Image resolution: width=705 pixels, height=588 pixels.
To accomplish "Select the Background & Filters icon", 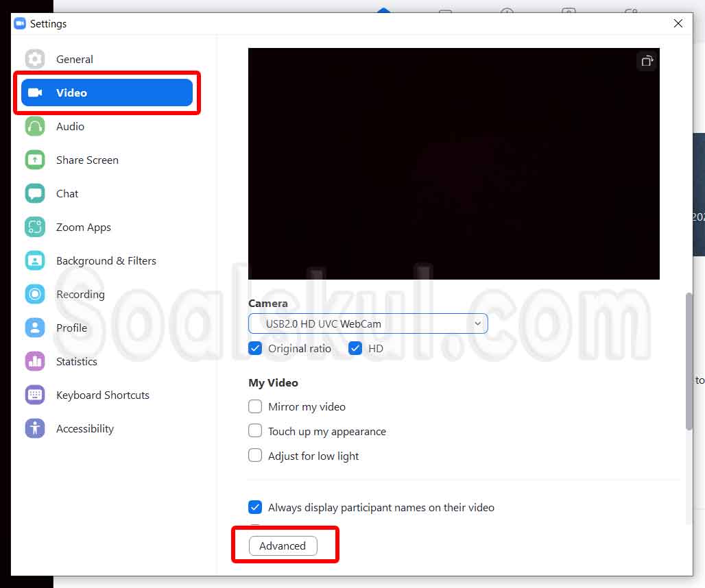I will point(34,260).
